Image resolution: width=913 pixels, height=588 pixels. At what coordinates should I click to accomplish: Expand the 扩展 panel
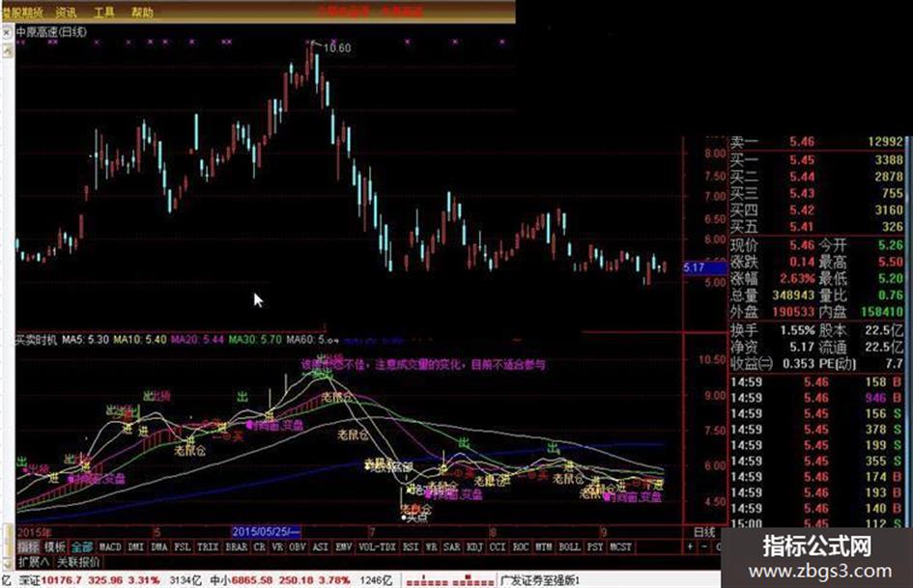tap(34, 562)
